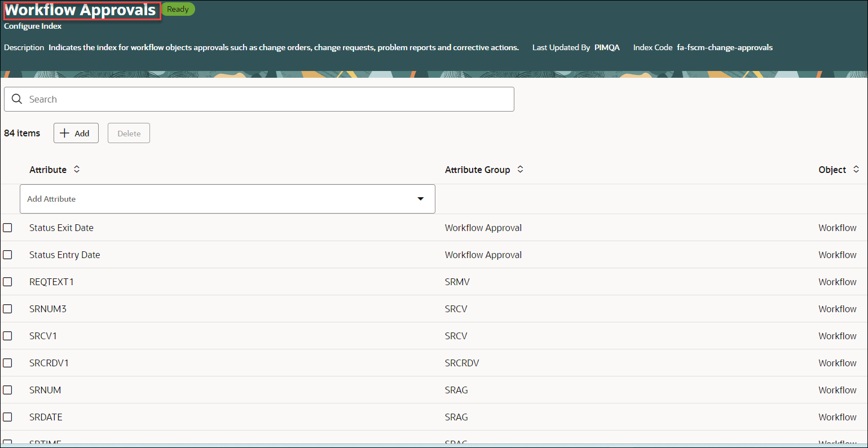Focus the Search input field
Screen dimensions: 868x448
coord(259,99)
